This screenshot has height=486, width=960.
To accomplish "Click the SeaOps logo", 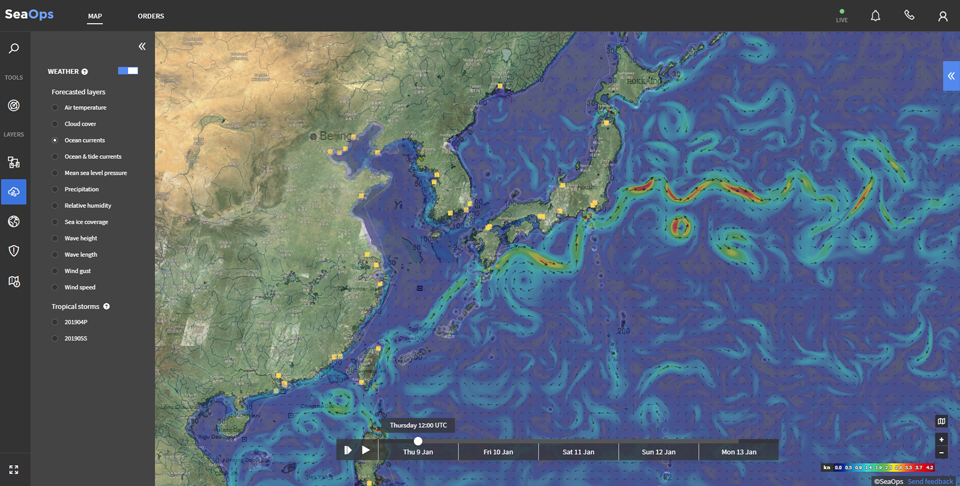I will coord(29,14).
